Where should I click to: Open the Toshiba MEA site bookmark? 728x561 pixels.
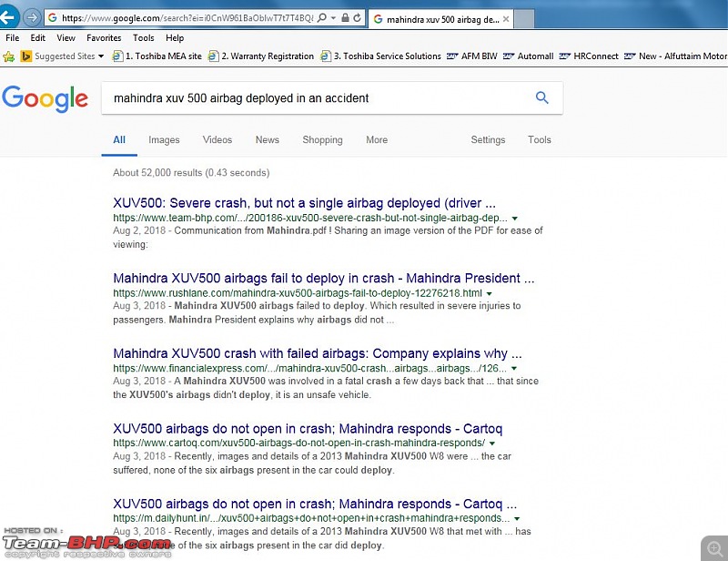click(157, 56)
